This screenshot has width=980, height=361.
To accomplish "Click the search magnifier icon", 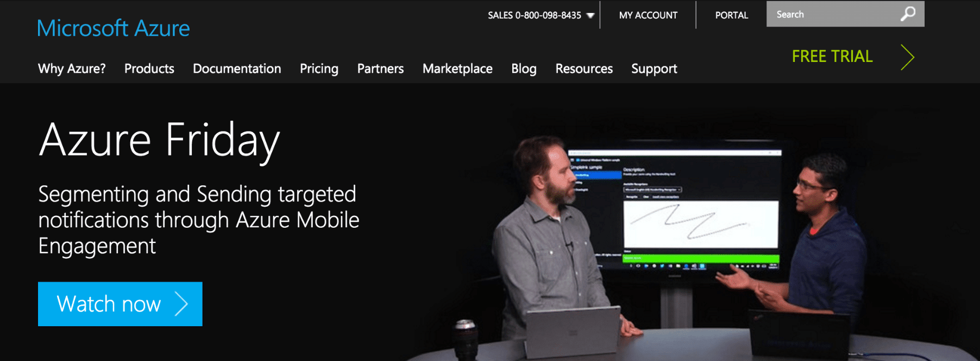I will pos(908,14).
